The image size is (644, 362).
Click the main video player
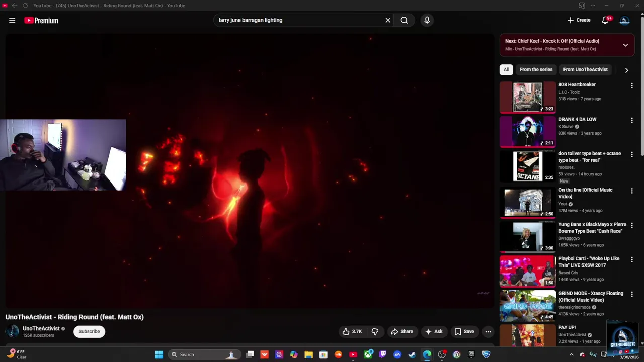pos(250,171)
